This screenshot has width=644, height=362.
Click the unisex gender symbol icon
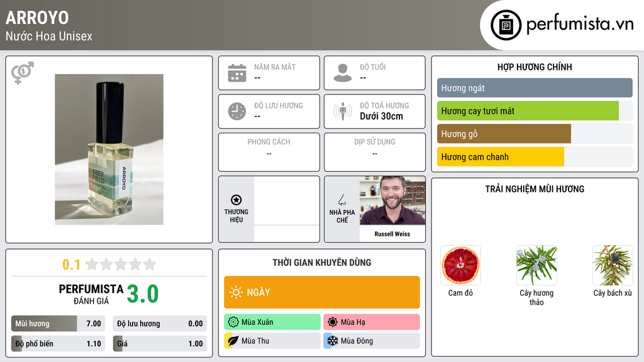point(23,73)
